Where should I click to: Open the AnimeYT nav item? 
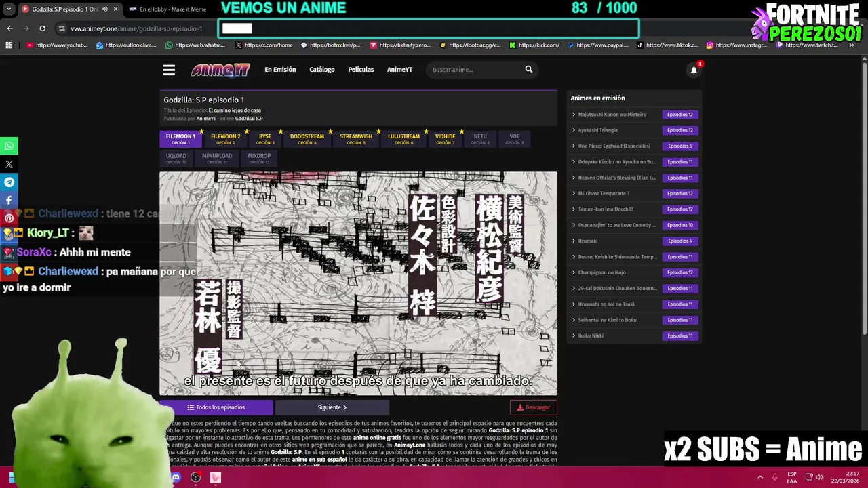[x=399, y=70]
